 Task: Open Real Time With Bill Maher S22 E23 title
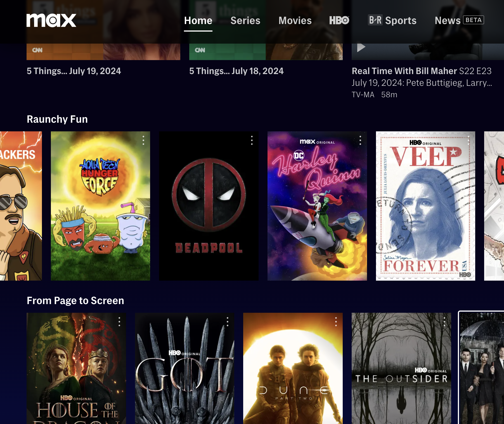coord(422,71)
